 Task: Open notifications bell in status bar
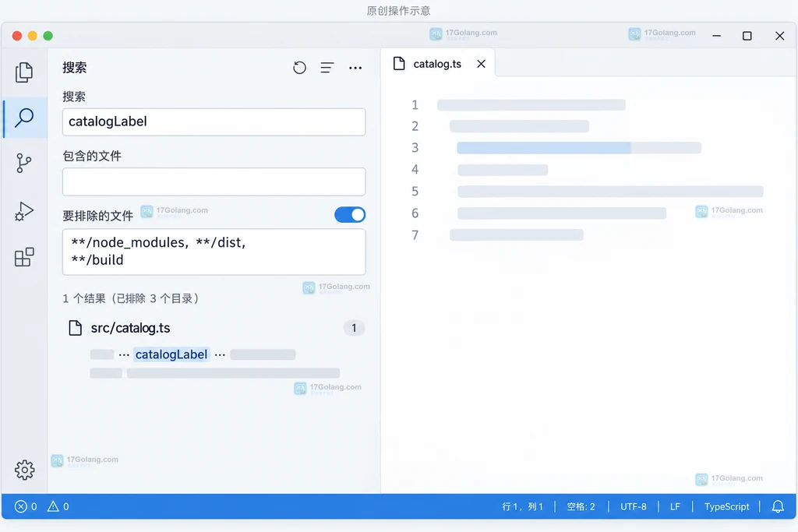(x=778, y=506)
